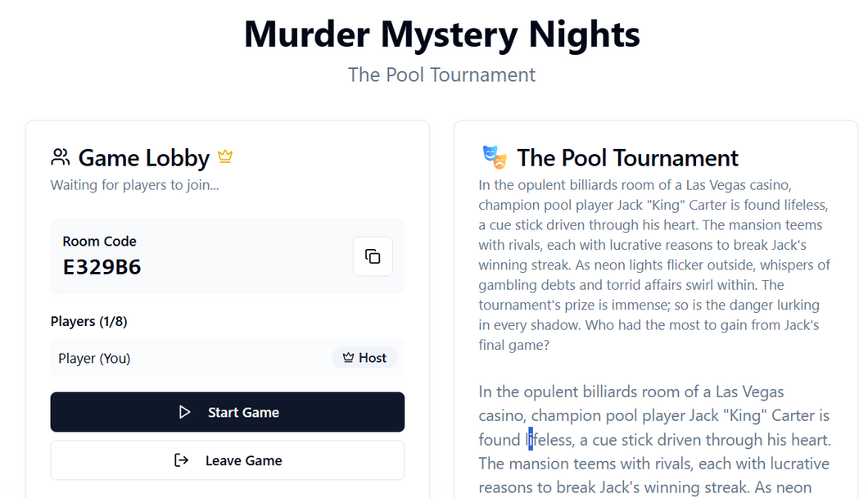
Task: Start the game
Action: click(228, 412)
